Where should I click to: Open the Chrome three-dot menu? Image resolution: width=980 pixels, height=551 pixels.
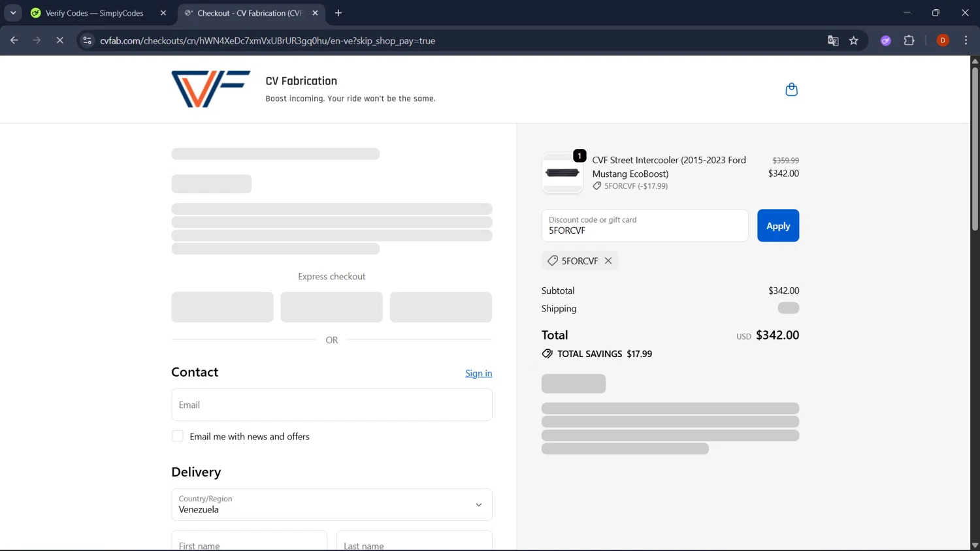click(x=966, y=40)
